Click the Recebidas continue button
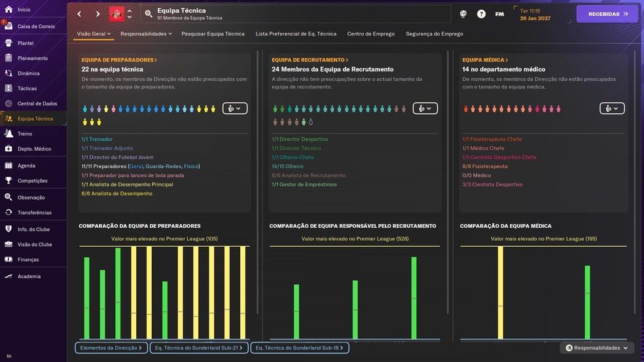The image size is (644, 362). (607, 14)
